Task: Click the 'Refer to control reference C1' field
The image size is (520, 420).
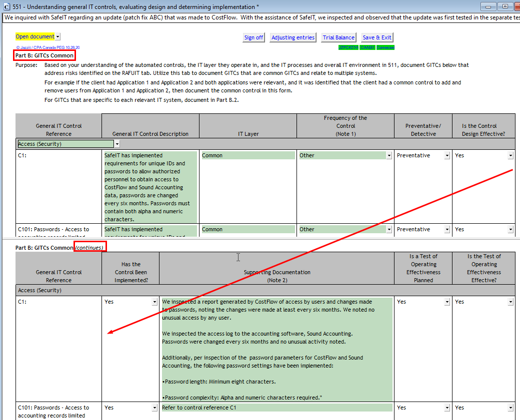Action: click(x=276, y=408)
